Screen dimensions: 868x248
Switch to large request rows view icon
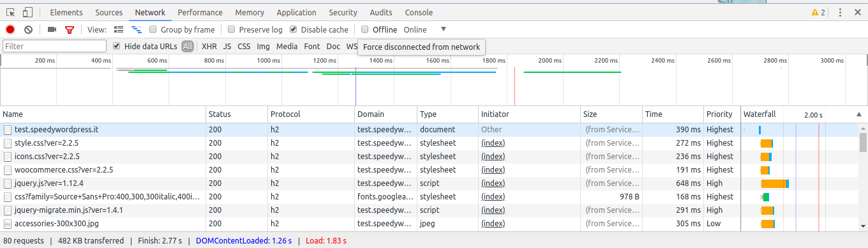[x=119, y=29]
